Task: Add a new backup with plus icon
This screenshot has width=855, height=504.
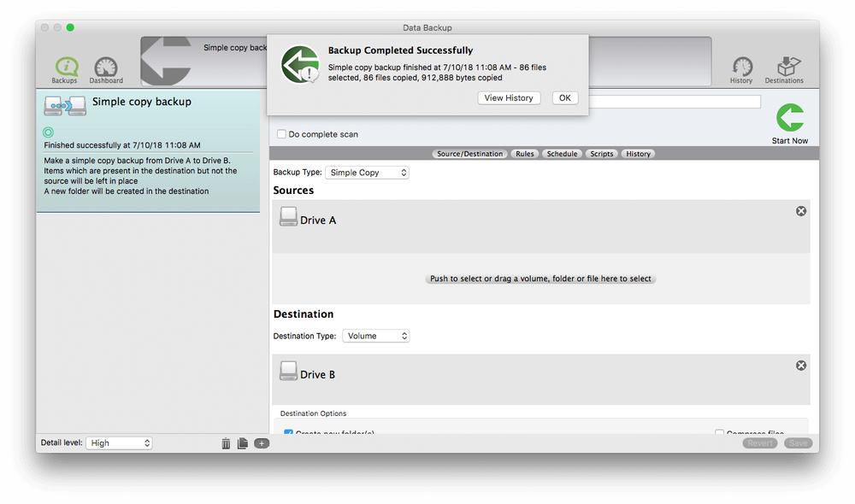Action: 262,443
